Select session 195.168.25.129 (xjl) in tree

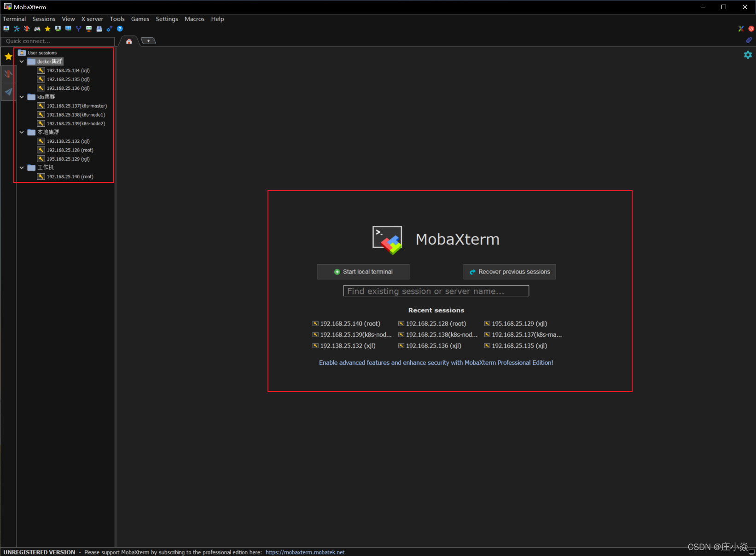64,159
